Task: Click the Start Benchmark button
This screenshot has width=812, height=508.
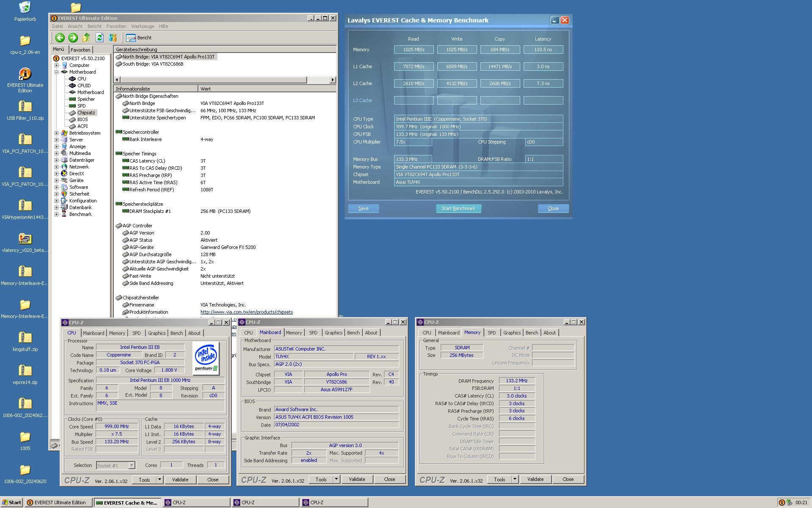Action: click(x=458, y=208)
